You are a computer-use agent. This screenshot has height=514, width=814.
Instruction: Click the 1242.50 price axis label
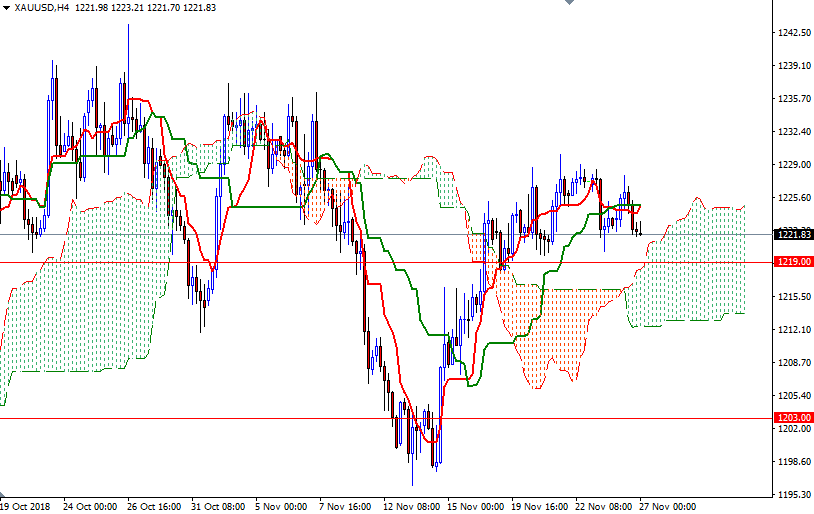tap(792, 33)
